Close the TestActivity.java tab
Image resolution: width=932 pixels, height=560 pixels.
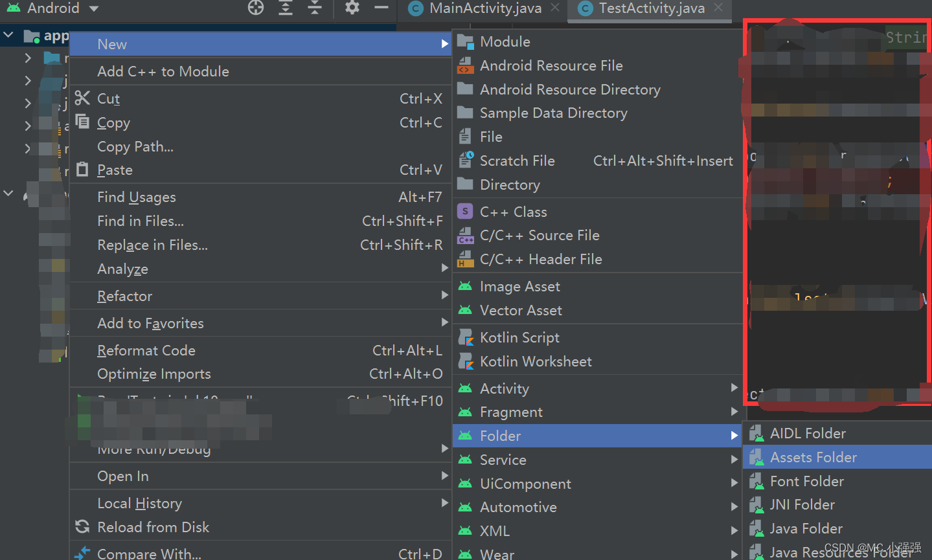tap(718, 8)
